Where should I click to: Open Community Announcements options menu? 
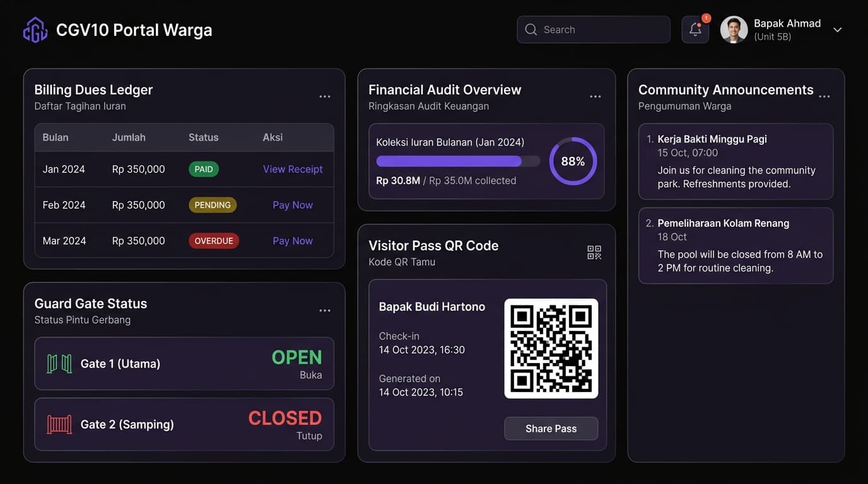click(x=824, y=96)
